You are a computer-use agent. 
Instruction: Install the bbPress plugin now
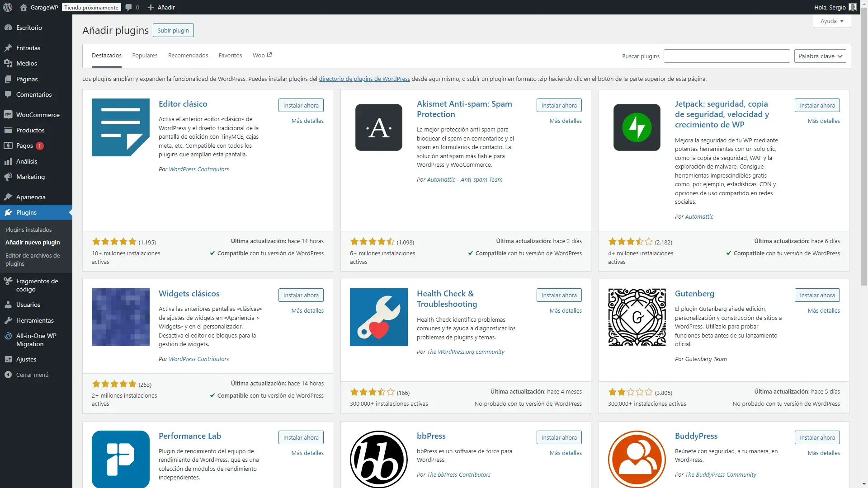(x=559, y=437)
